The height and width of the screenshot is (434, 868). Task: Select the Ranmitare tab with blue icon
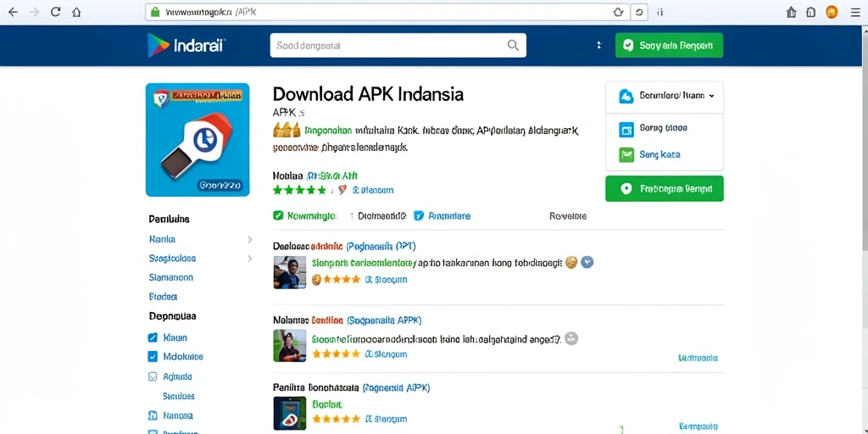click(x=442, y=216)
